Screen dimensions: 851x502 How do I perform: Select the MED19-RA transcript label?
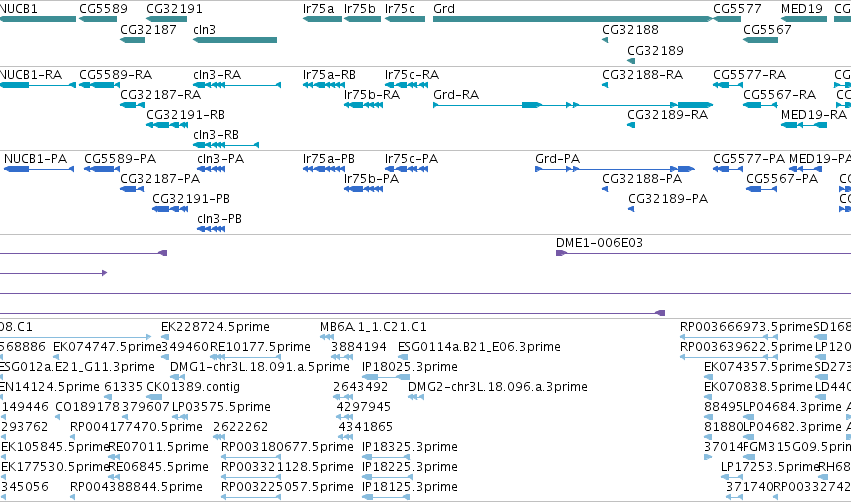click(x=814, y=115)
